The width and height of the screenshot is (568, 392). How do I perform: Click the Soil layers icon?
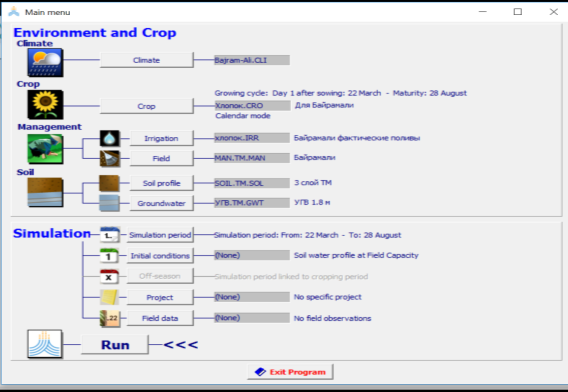45,192
